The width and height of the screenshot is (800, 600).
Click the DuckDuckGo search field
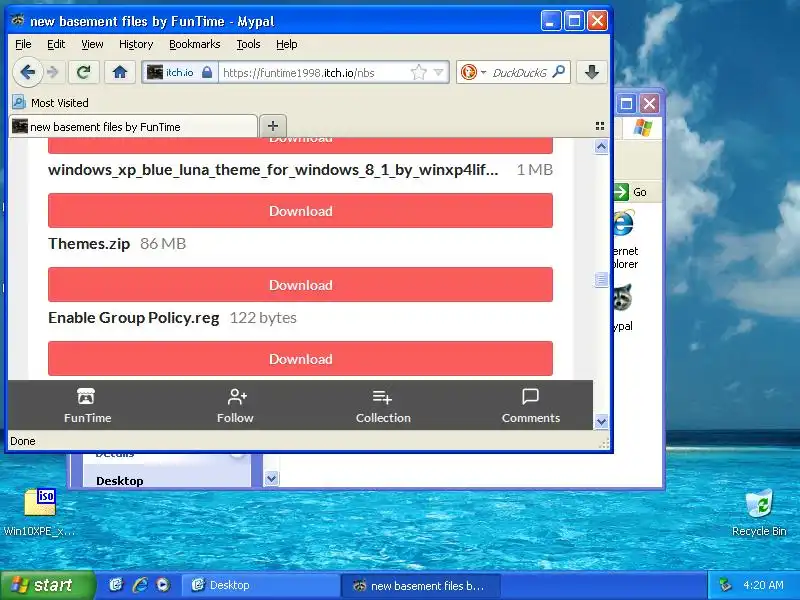coord(519,72)
